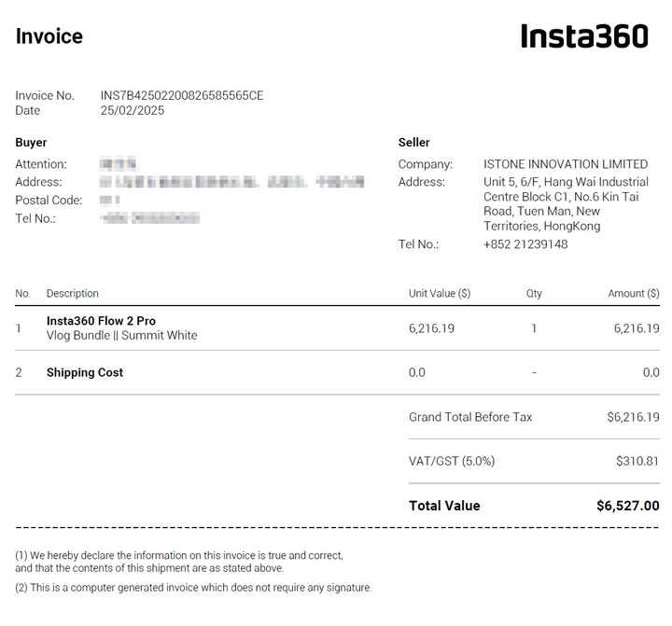Screen dimensions: 672x626
Task: Click the blurred buyer telephone number
Action: pos(149,218)
